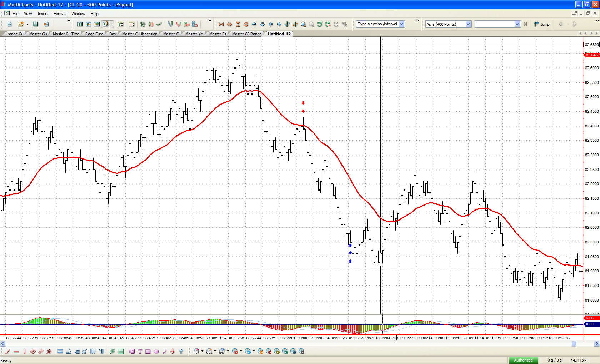Switch to the Master Ym tab
600x364 pixels.
tap(194, 34)
